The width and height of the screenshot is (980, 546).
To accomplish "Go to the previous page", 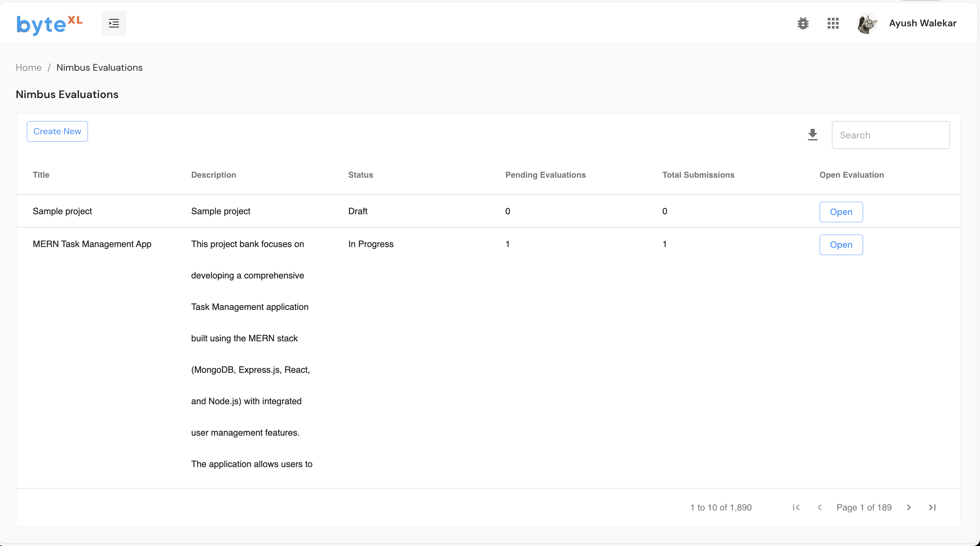I will [x=820, y=507].
